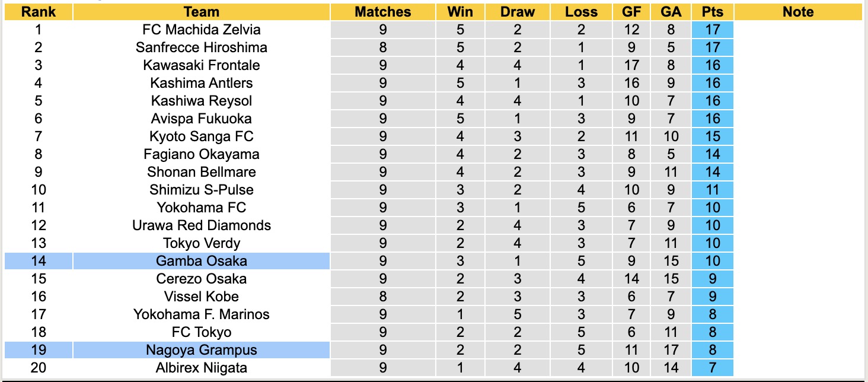This screenshot has width=868, height=382.
Task: Select Sanfrecce Hiroshima team name
Action: (x=202, y=47)
